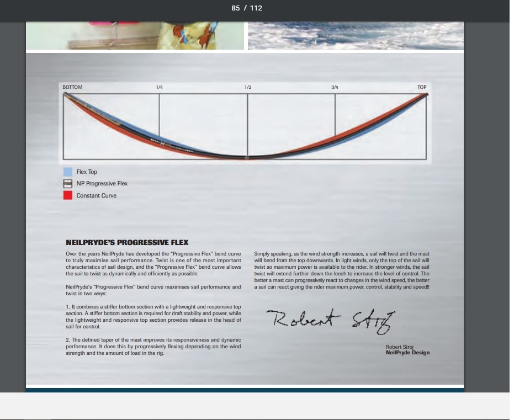Click the lowest point of the bend curves

247,157
